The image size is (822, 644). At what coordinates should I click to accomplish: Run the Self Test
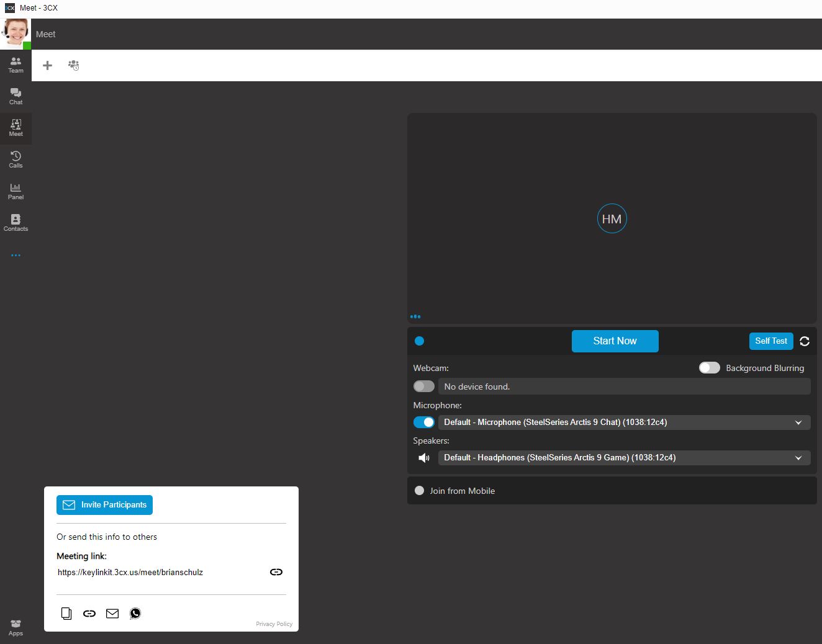(771, 341)
